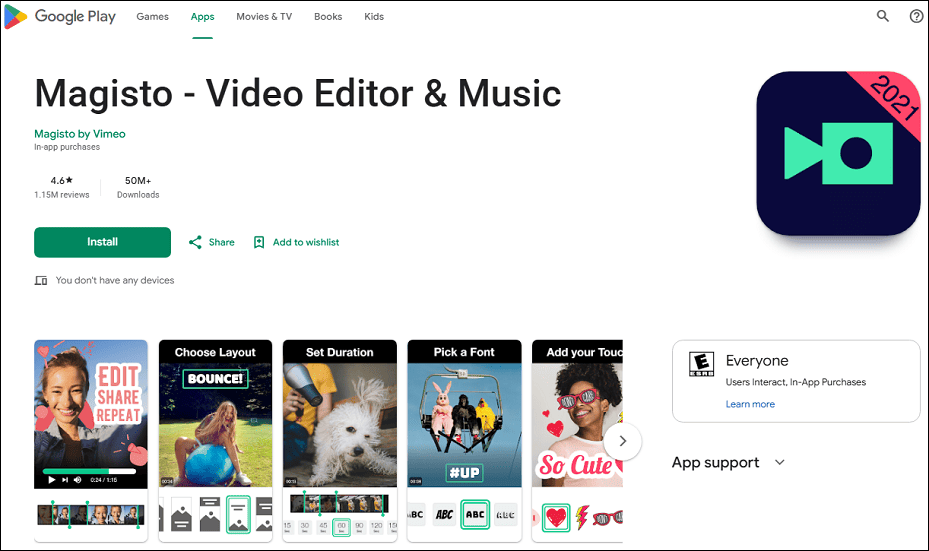Go to Games tab
Image resolution: width=929 pixels, height=551 pixels.
pos(152,17)
